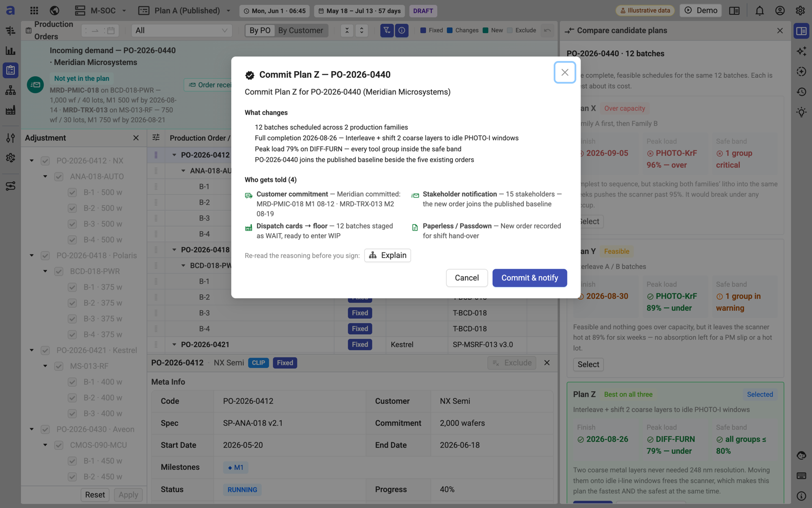Toggle checkbox for PO-2026-0412 · NX

coord(45,161)
